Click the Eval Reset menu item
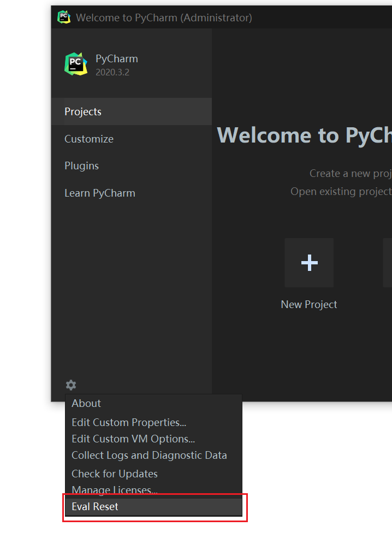The height and width of the screenshot is (538, 392). pyautogui.click(x=153, y=507)
